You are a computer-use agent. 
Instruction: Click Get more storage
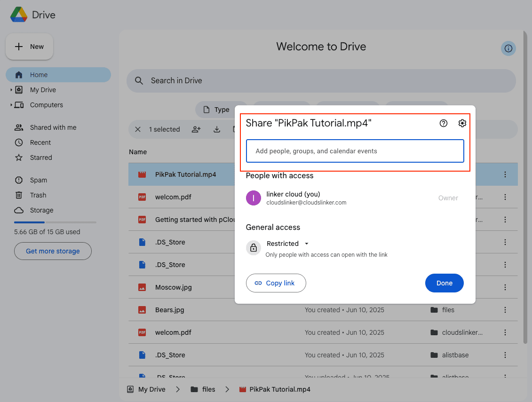click(x=53, y=251)
